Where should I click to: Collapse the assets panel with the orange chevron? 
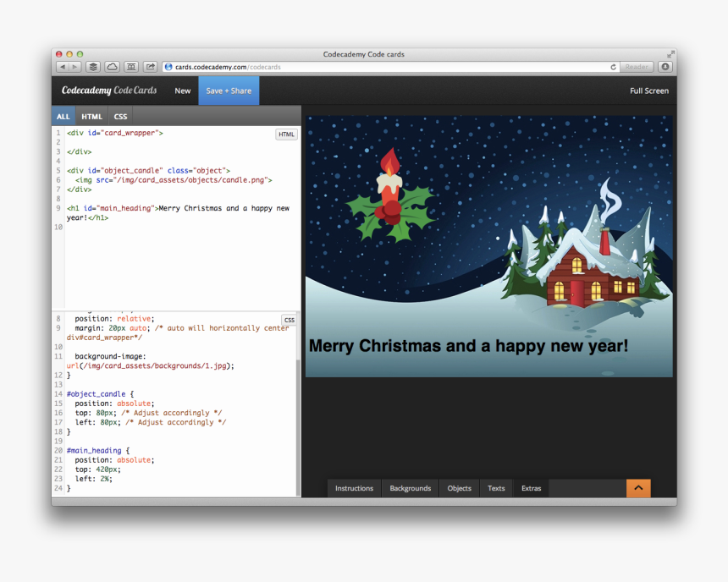[639, 488]
